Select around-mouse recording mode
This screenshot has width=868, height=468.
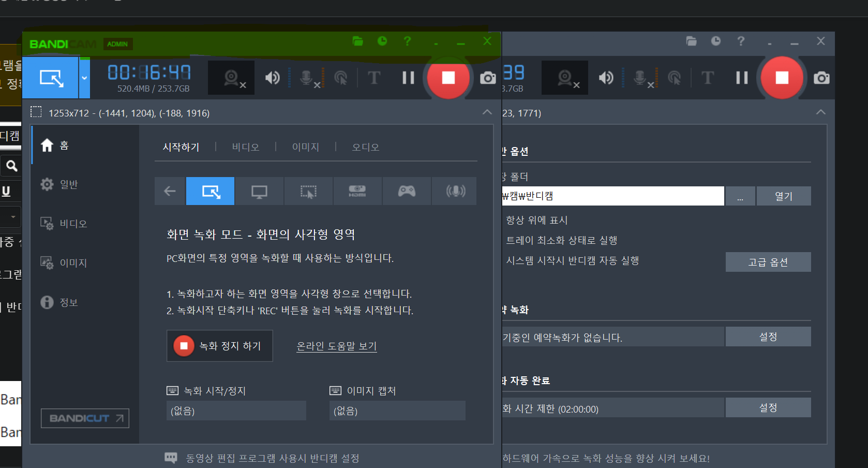pyautogui.click(x=308, y=191)
